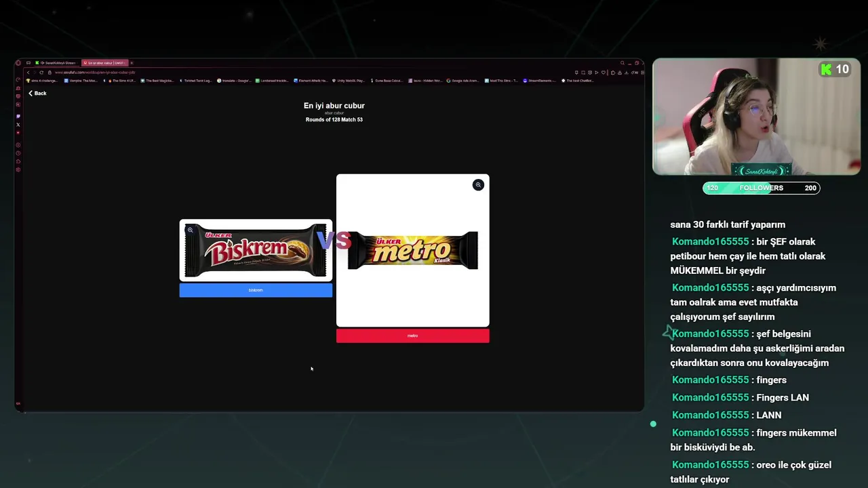868x488 pixels.
Task: Click the Kick viewer count badge
Action: pos(835,69)
